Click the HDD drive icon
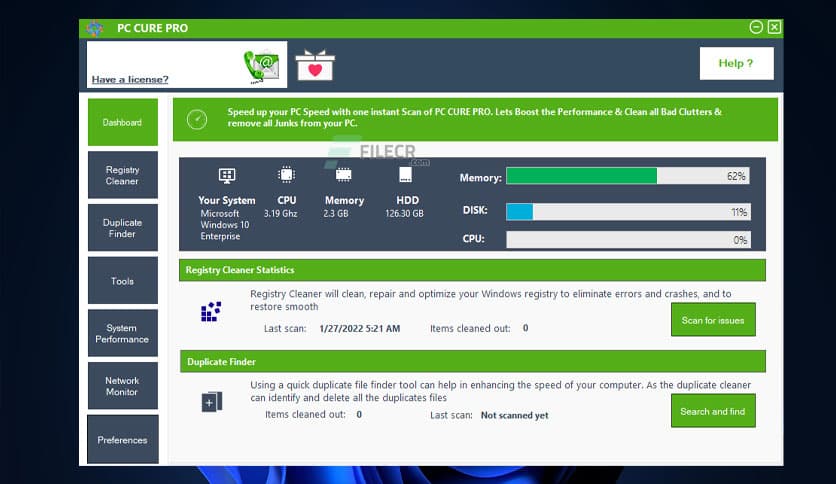This screenshot has height=484, width=836. [406, 174]
